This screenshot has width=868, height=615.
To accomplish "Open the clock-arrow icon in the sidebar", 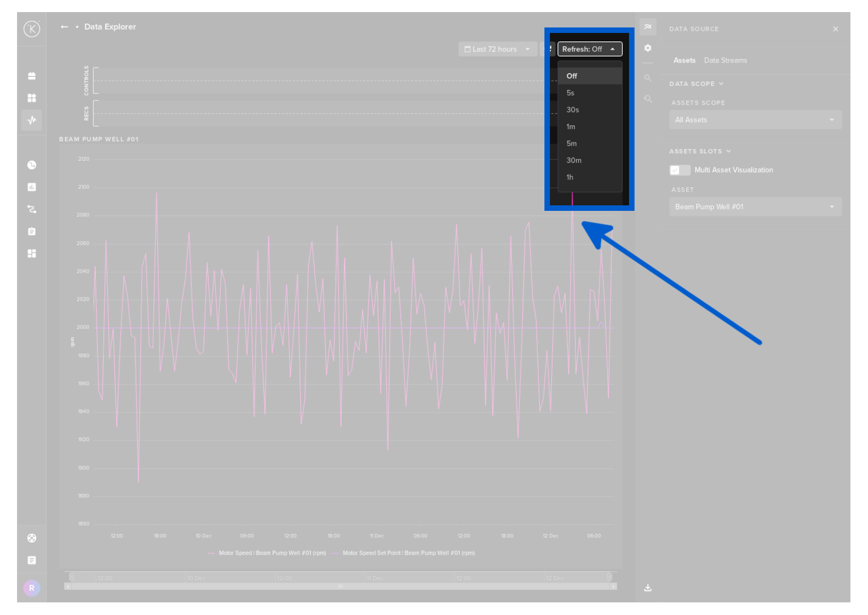I will point(32,165).
